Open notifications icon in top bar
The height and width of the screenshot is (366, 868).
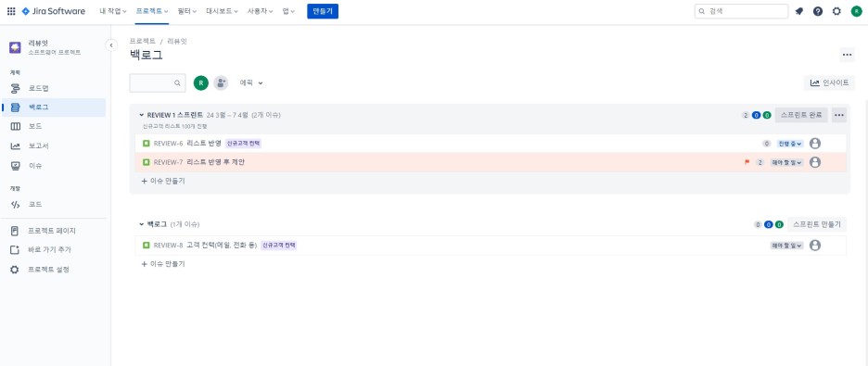798,11
